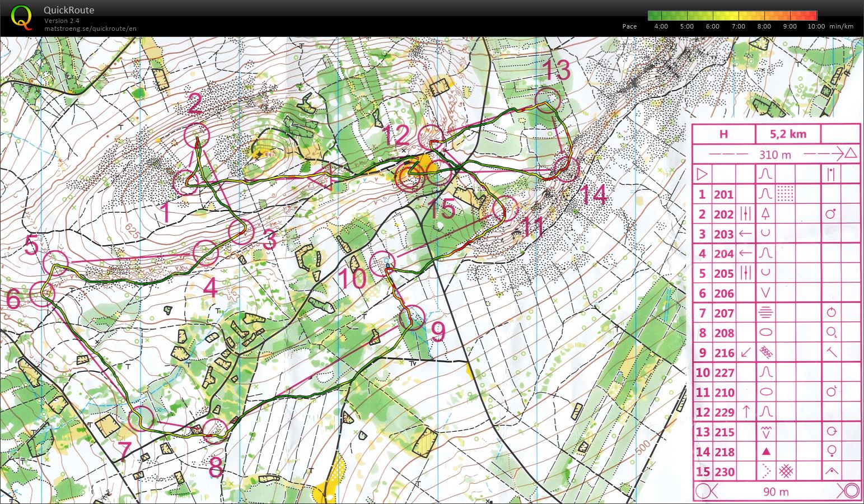
Task: Click the southwest arrow symbol in row 9
Action: coord(745,353)
